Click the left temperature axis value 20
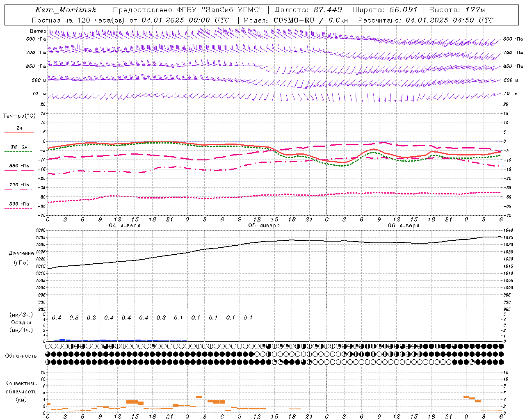525x420 pixels. 43,104
